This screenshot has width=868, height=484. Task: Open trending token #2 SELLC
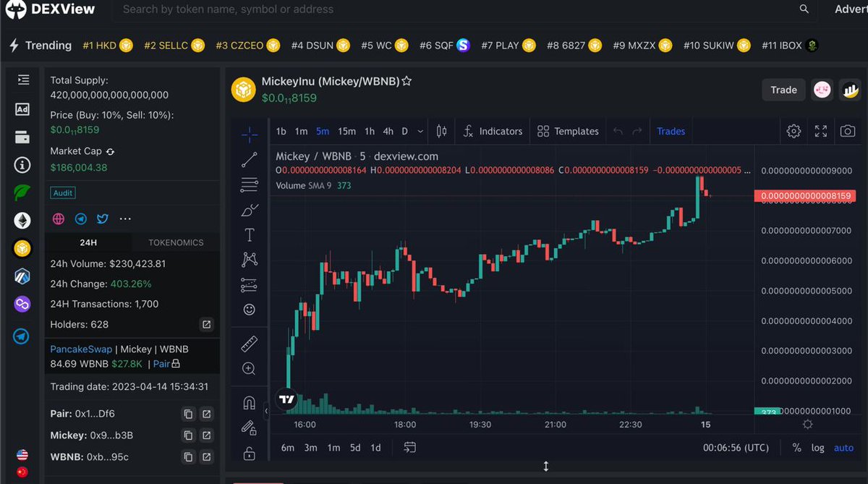point(174,45)
